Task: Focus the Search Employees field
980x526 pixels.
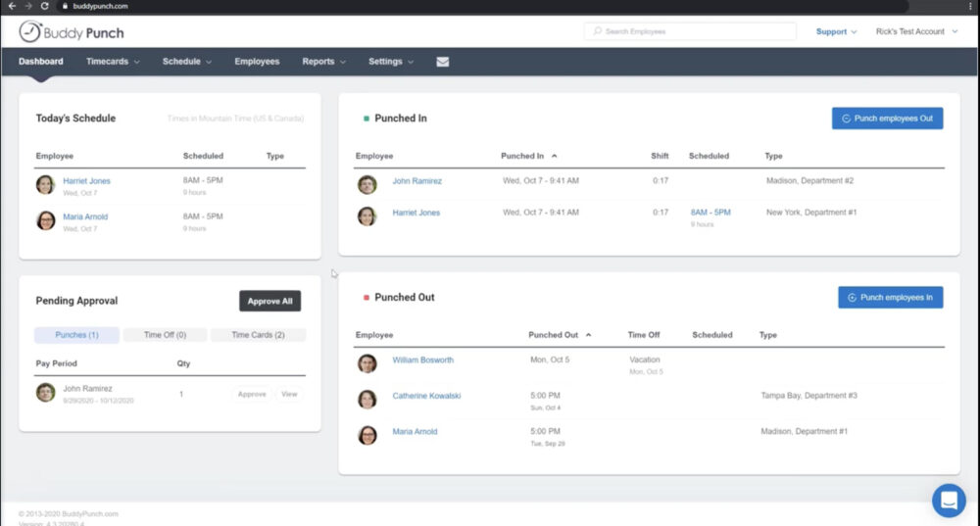Action: point(691,31)
